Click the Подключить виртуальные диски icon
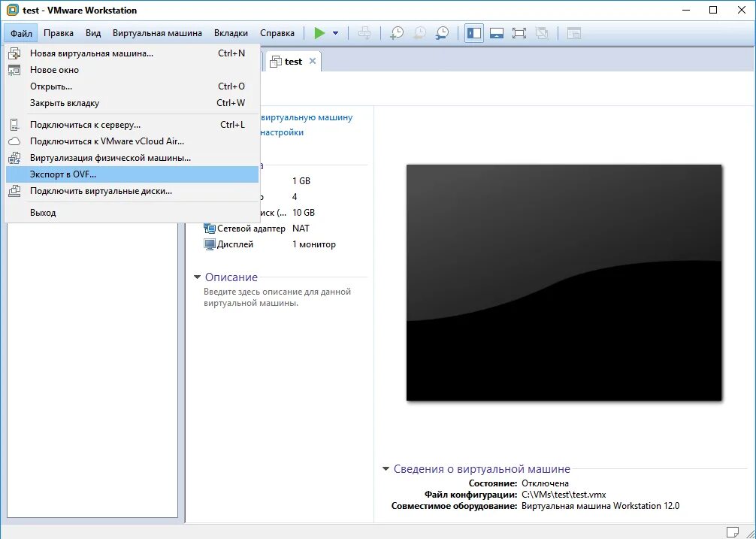This screenshot has width=756, height=539. (14, 191)
